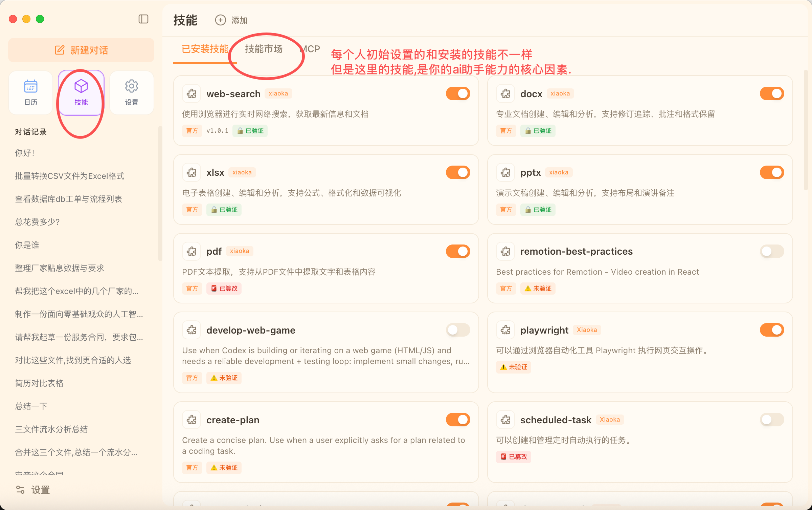Click the scheduled-task skill puzzle icon

coord(505,419)
